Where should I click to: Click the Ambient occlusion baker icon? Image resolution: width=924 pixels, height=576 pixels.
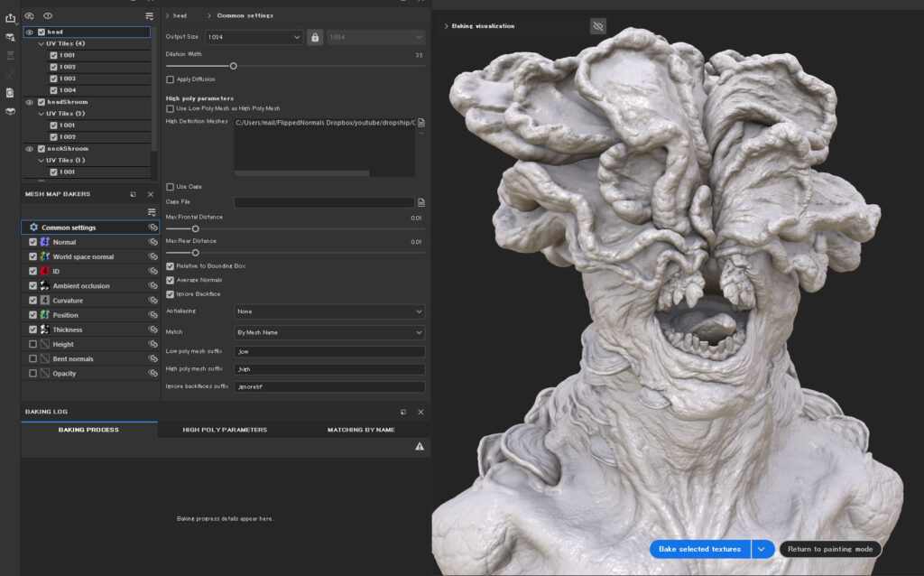pos(46,285)
